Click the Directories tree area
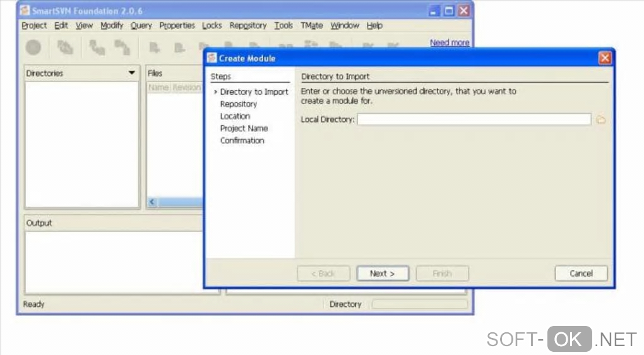Image resolution: width=644 pixels, height=355 pixels. click(82, 144)
